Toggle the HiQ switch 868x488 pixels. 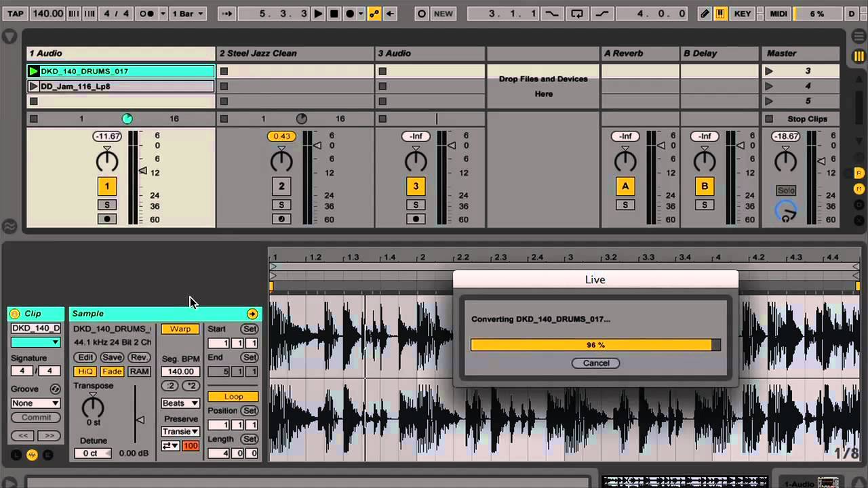tap(85, 371)
